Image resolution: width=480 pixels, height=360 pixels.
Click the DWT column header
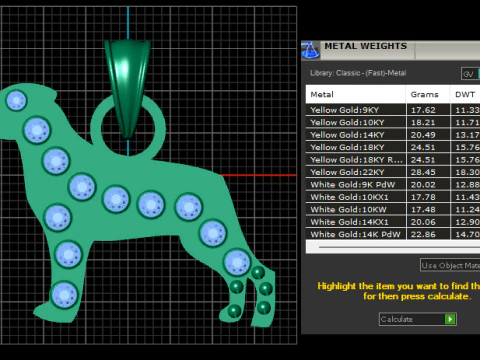click(465, 95)
